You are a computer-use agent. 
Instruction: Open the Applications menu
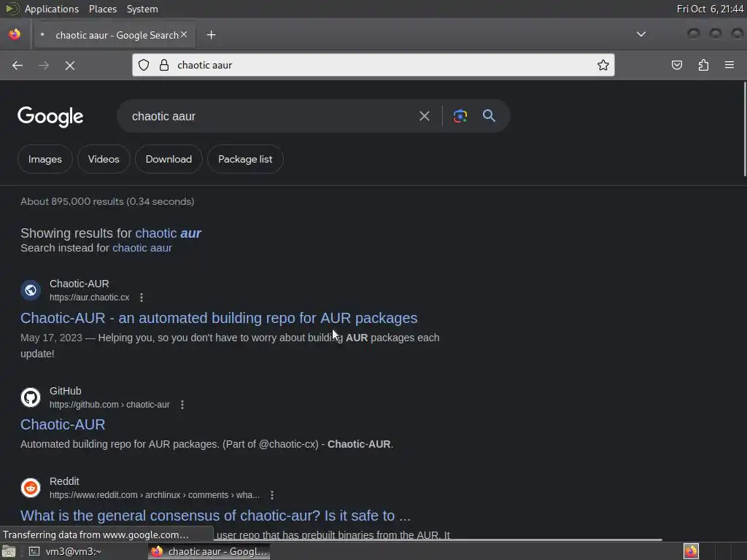tap(52, 9)
